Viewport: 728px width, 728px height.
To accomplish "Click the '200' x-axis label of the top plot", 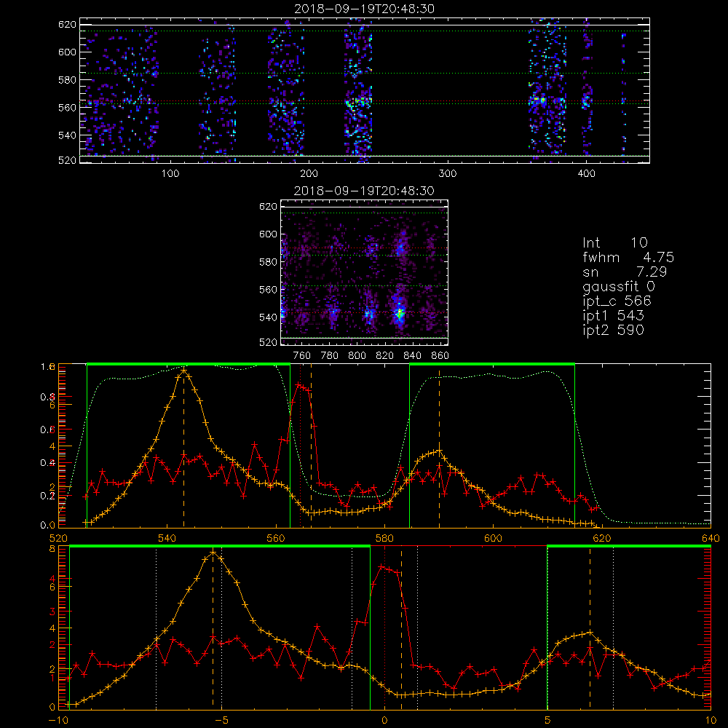I will point(309,174).
